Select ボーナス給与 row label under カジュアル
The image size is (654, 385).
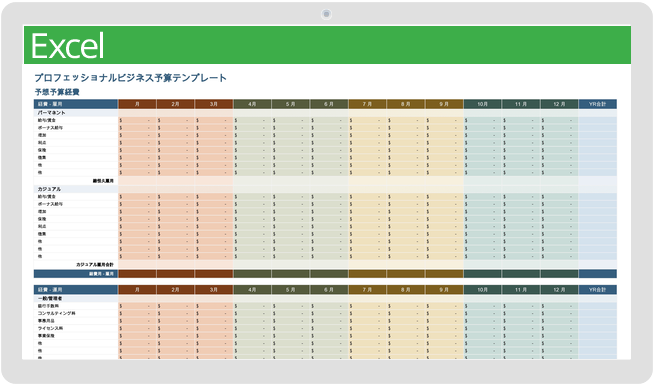pyautogui.click(x=50, y=204)
